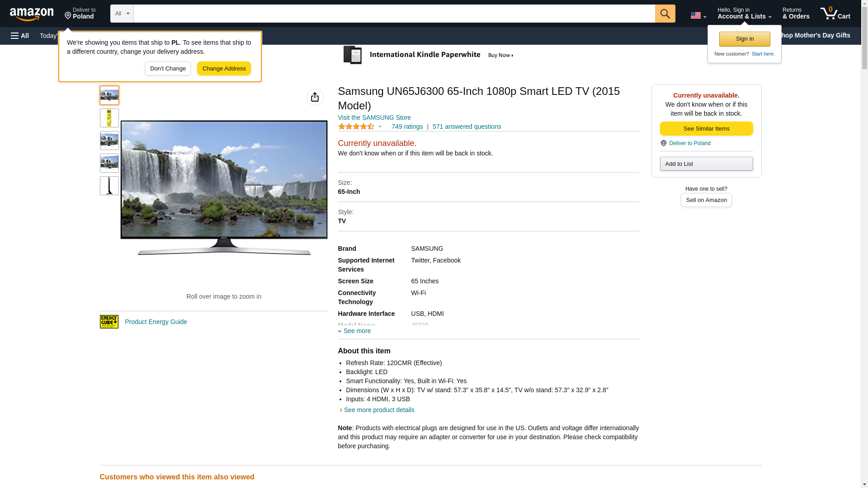Click Deliver to Poland location icon
Image resolution: width=868 pixels, height=488 pixels.
[x=663, y=143]
